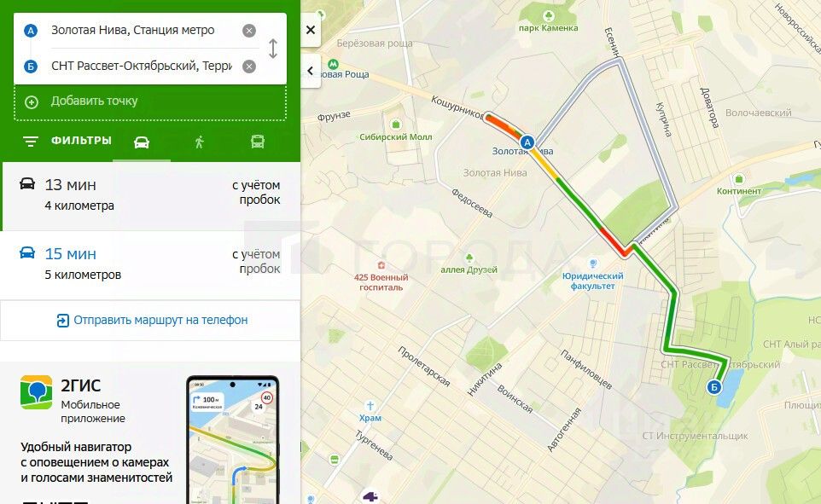The height and width of the screenshot is (504, 821).
Task: Click the Б destination marker on map
Action: (713, 387)
